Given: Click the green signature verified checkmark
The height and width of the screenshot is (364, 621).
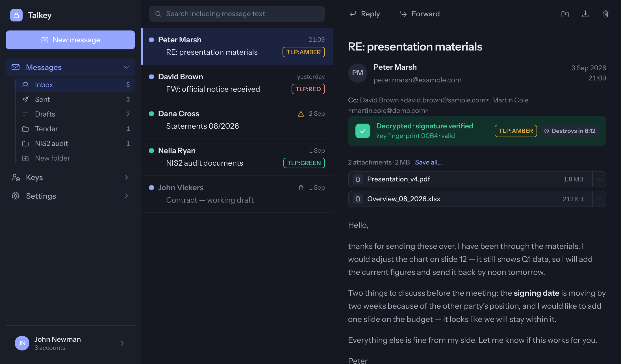Looking at the screenshot, I should click(363, 131).
